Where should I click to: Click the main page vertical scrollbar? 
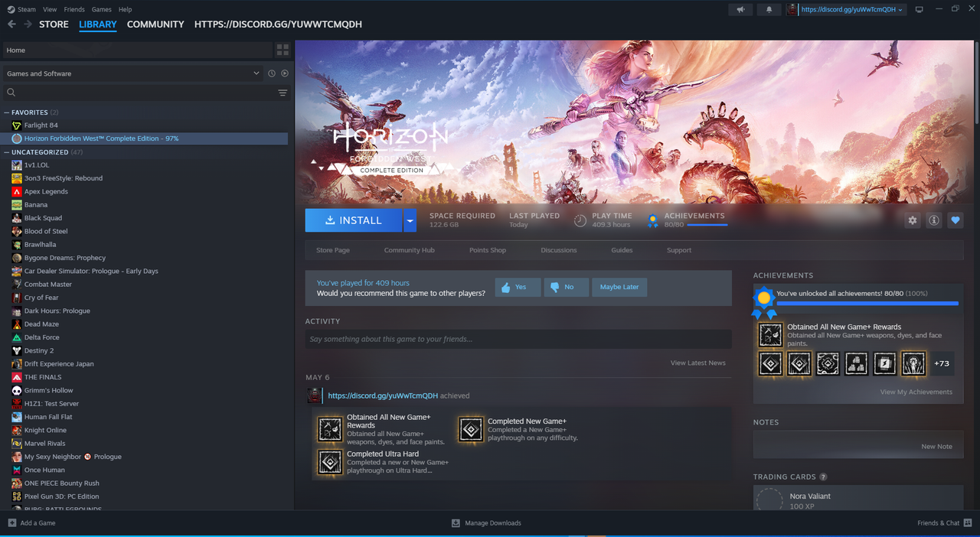pyautogui.click(x=975, y=84)
